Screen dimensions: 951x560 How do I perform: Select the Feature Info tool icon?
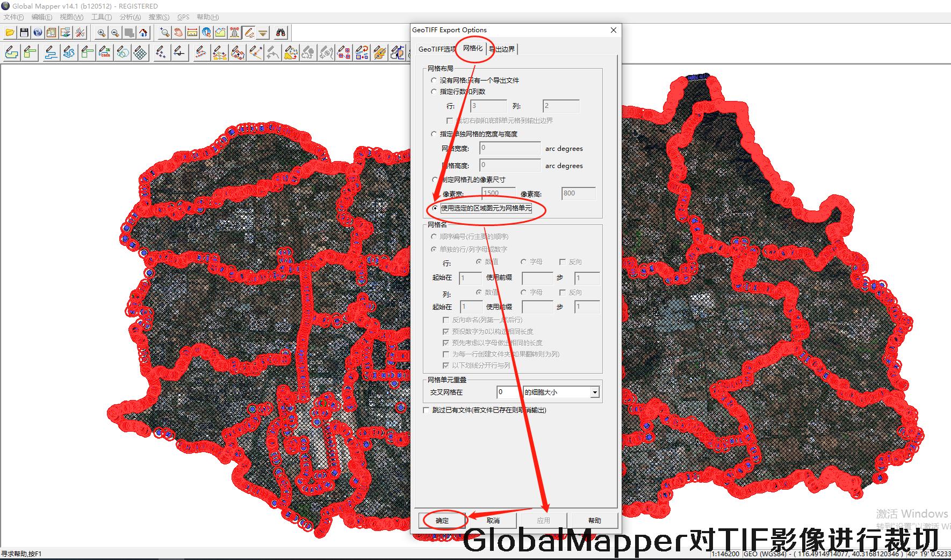[206, 33]
